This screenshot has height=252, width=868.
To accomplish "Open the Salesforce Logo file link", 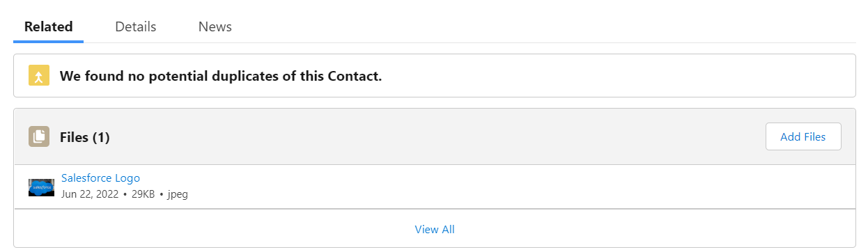I will [x=100, y=178].
